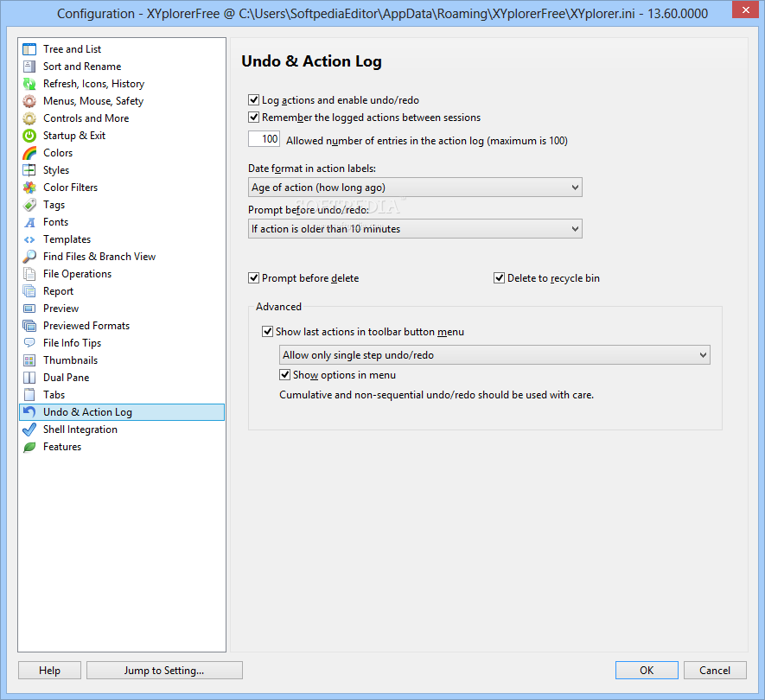Toggle Delete to recycle bin checkbox
This screenshot has width=765, height=700.
[499, 278]
